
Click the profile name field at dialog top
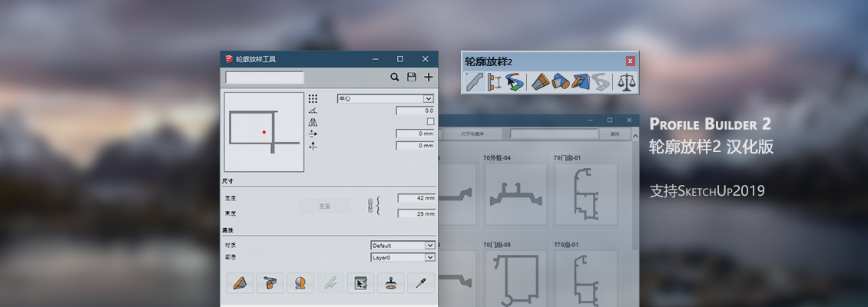click(x=264, y=78)
